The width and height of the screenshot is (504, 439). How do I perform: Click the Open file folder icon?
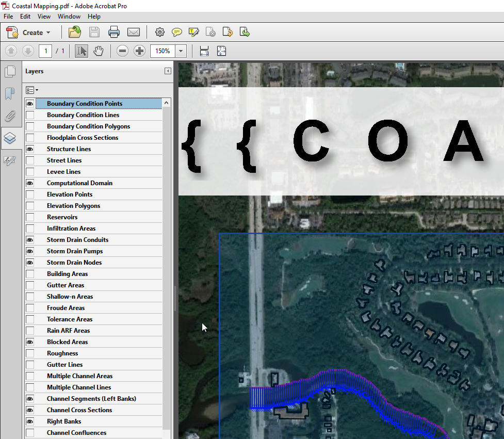pos(74,32)
